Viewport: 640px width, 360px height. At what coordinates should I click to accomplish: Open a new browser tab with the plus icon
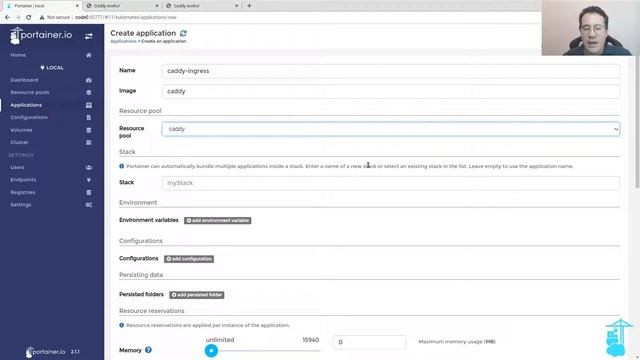(x=249, y=6)
